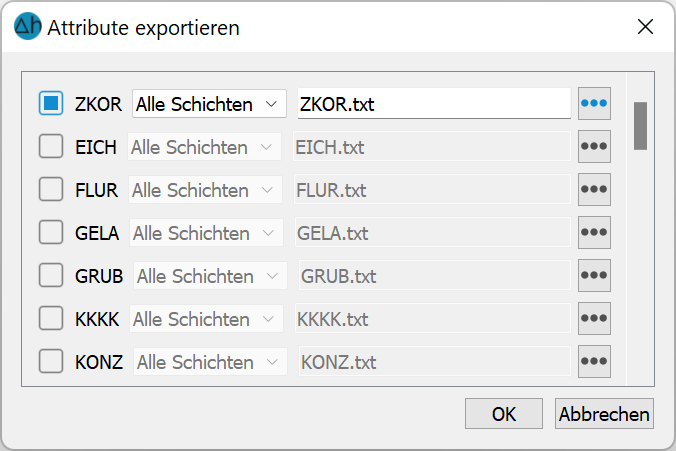The height and width of the screenshot is (451, 676).
Task: Click the three-dots button beside FLUR.txt
Action: coord(594,190)
